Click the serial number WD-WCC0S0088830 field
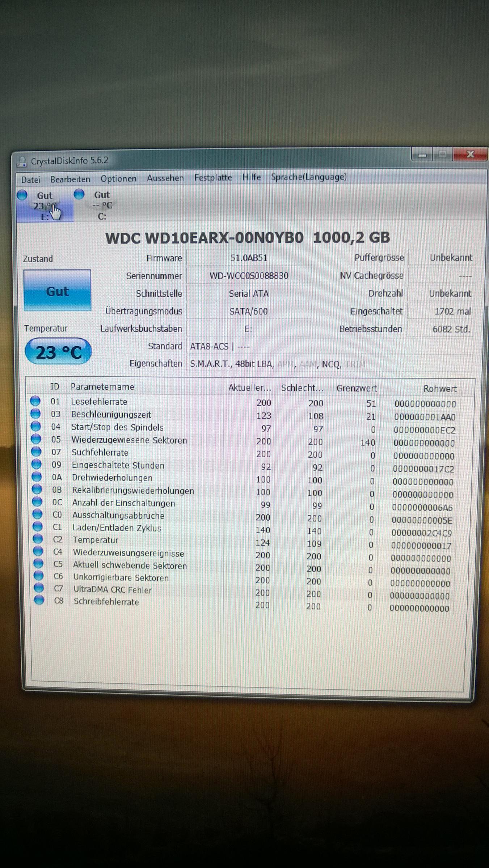 coord(249,276)
